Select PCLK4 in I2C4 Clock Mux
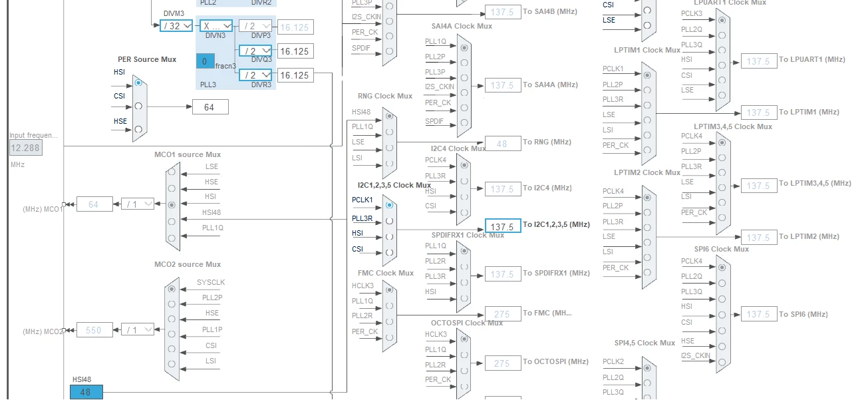 pyautogui.click(x=464, y=166)
